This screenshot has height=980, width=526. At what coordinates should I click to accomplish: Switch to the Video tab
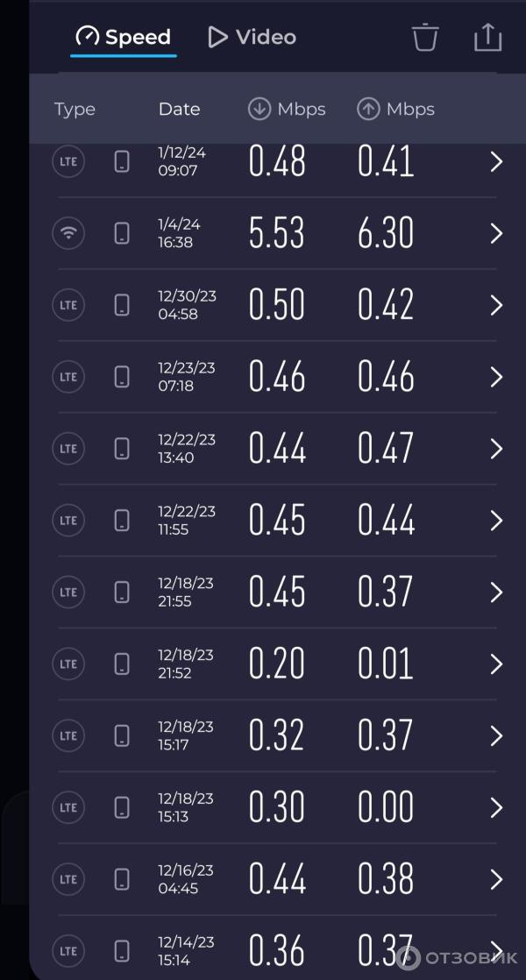[252, 37]
